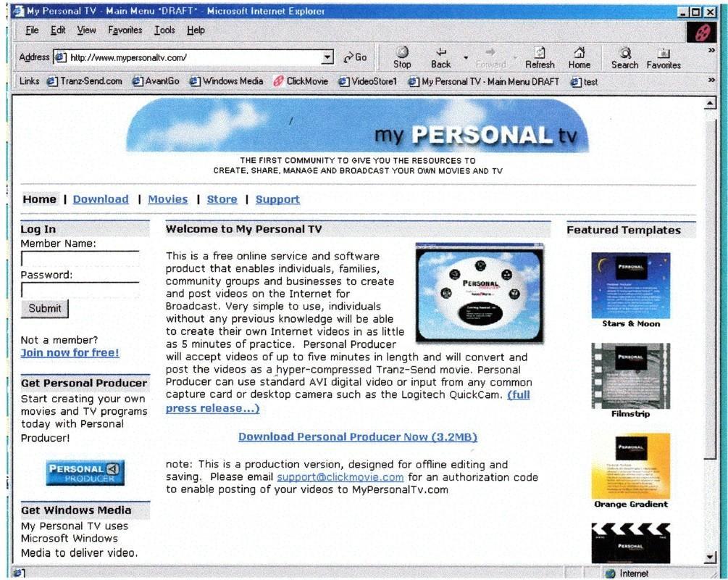Open the Favorites menu

[125, 30]
